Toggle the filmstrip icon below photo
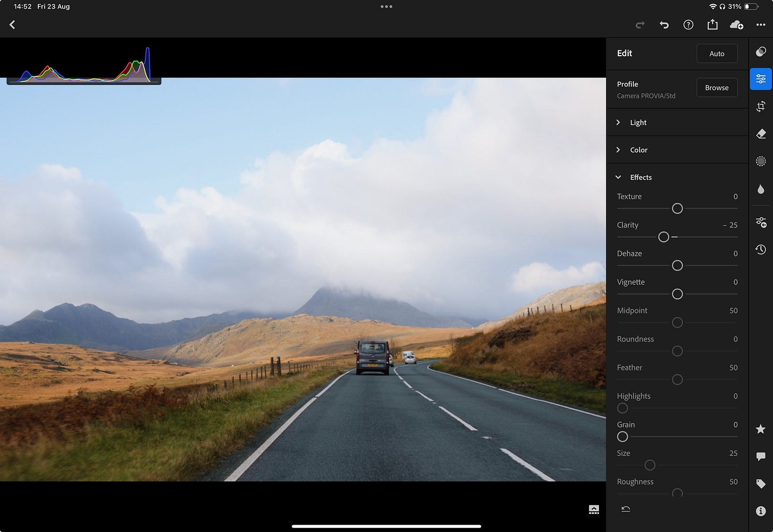This screenshot has height=532, width=773. tap(594, 510)
